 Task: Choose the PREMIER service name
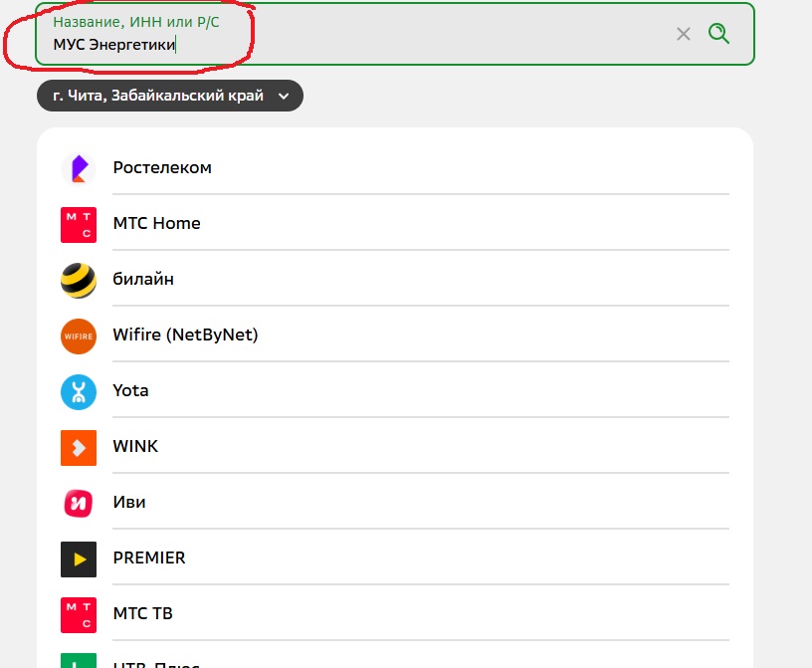click(149, 558)
